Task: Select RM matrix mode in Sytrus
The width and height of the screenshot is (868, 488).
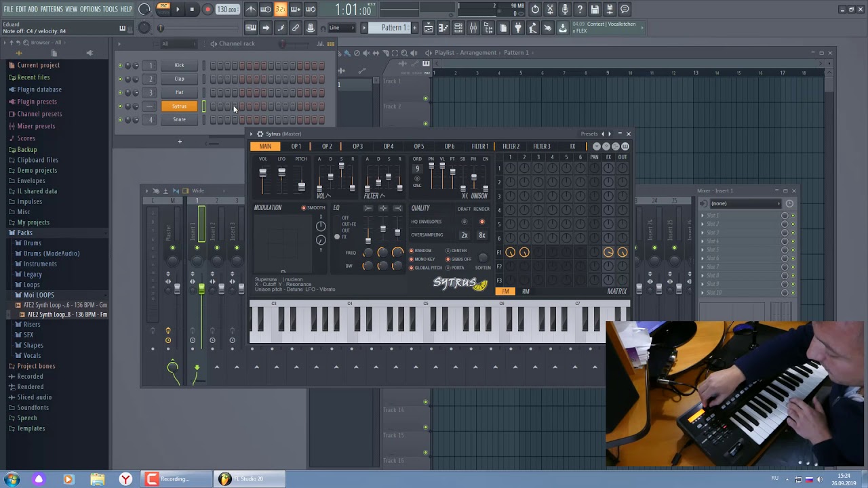Action: pyautogui.click(x=526, y=291)
